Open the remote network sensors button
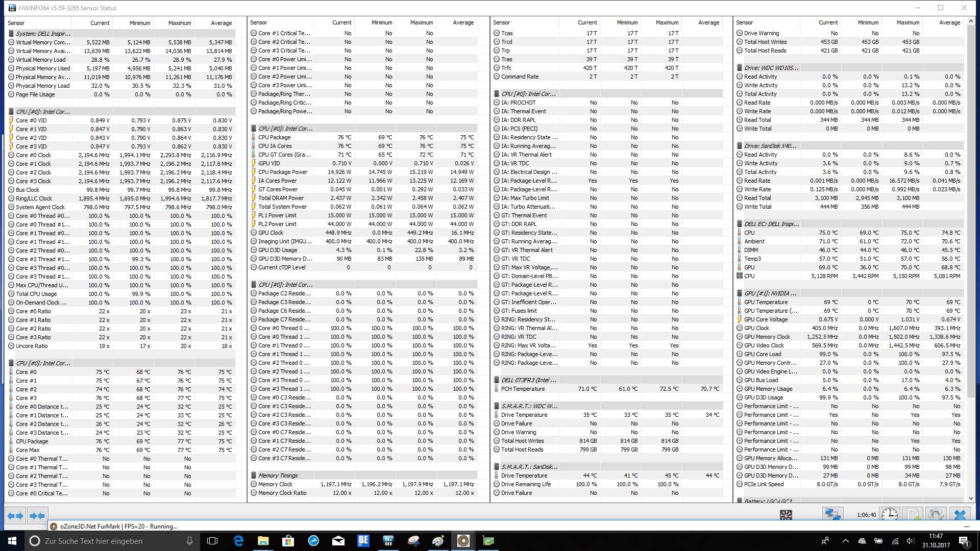 832,515
